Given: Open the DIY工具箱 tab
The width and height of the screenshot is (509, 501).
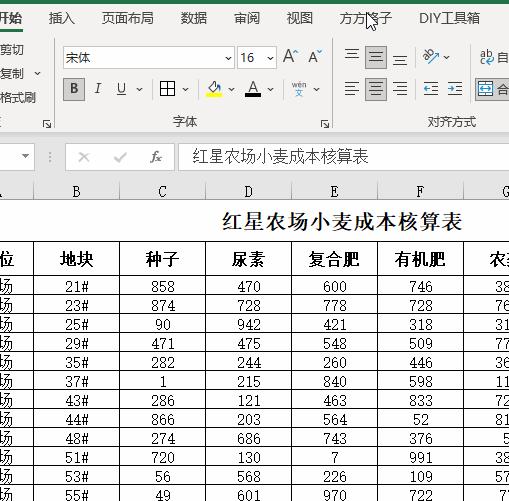Looking at the screenshot, I should 449,18.
